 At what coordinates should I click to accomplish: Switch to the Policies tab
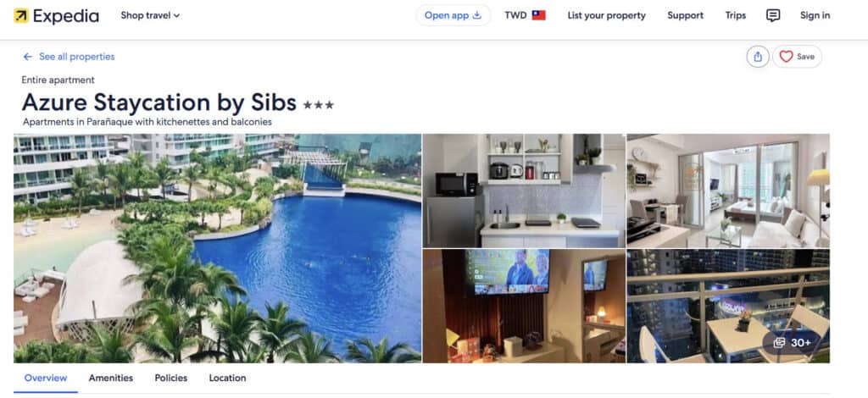click(x=171, y=378)
